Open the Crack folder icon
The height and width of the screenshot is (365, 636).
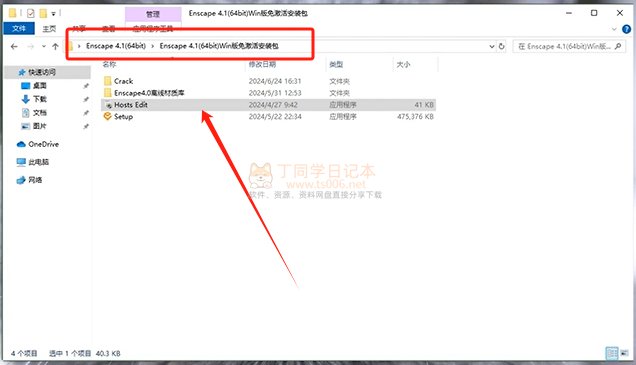107,81
